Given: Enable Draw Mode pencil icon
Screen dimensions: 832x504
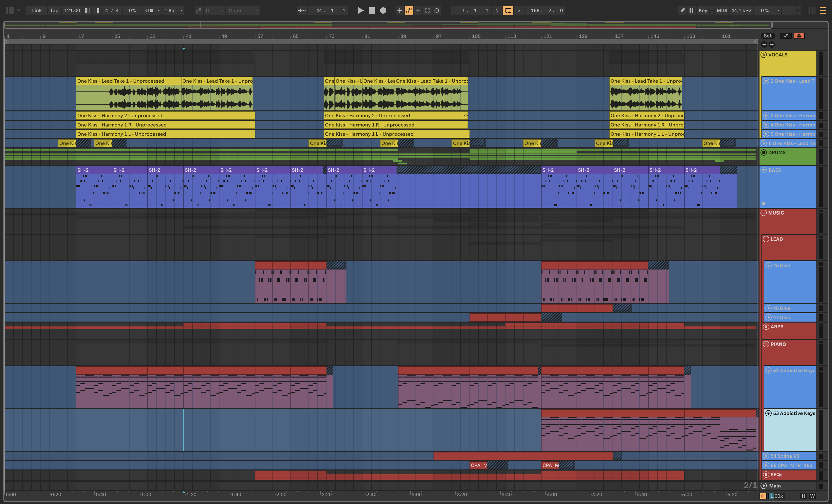Looking at the screenshot, I should 682,10.
